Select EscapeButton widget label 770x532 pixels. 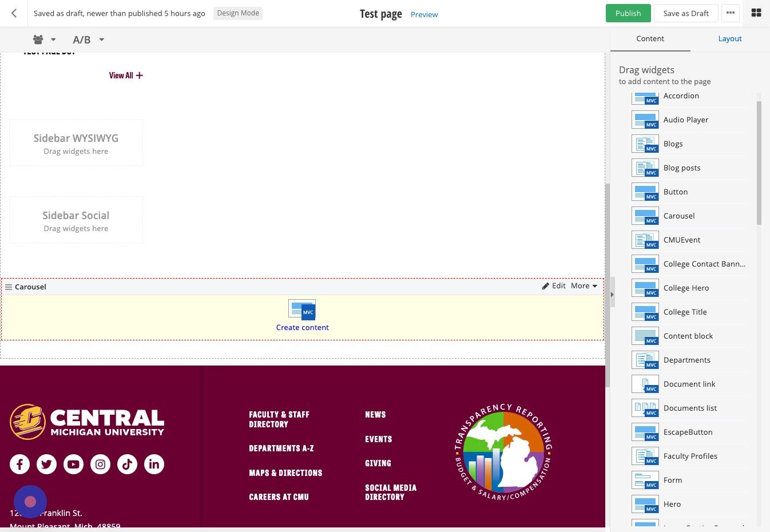tap(688, 432)
